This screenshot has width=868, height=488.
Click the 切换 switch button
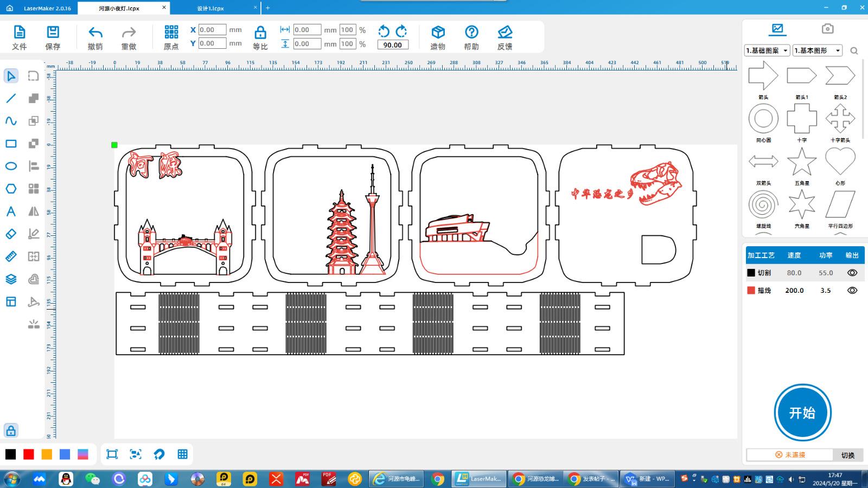tap(848, 455)
